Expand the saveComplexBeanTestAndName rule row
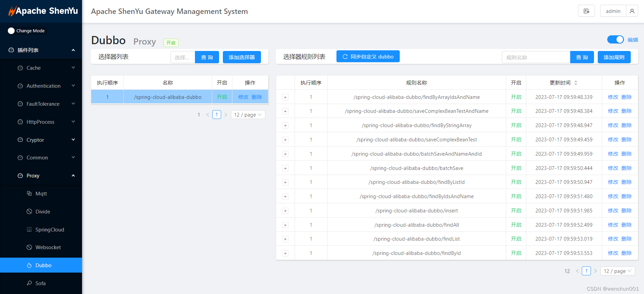This screenshot has height=294, width=644. point(285,111)
